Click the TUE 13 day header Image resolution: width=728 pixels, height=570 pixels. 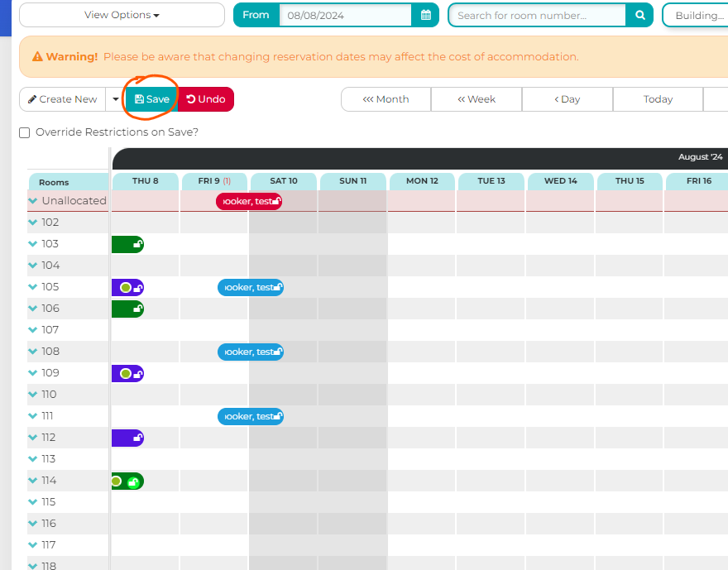(491, 181)
